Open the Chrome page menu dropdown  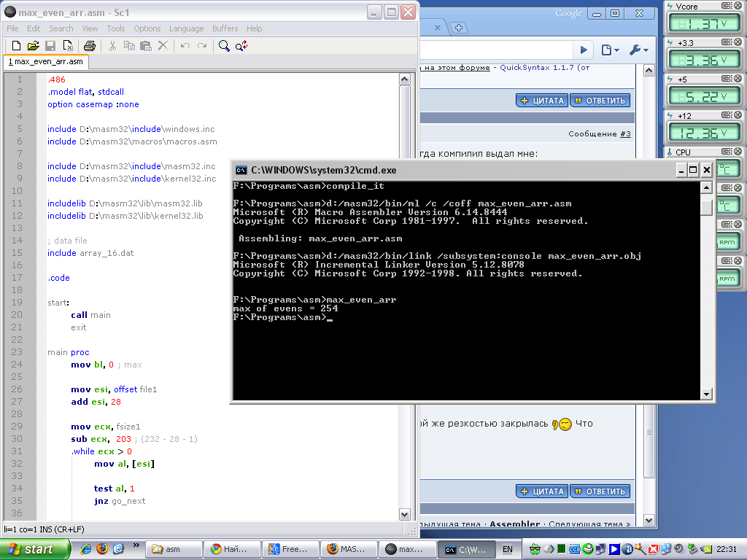pos(610,50)
